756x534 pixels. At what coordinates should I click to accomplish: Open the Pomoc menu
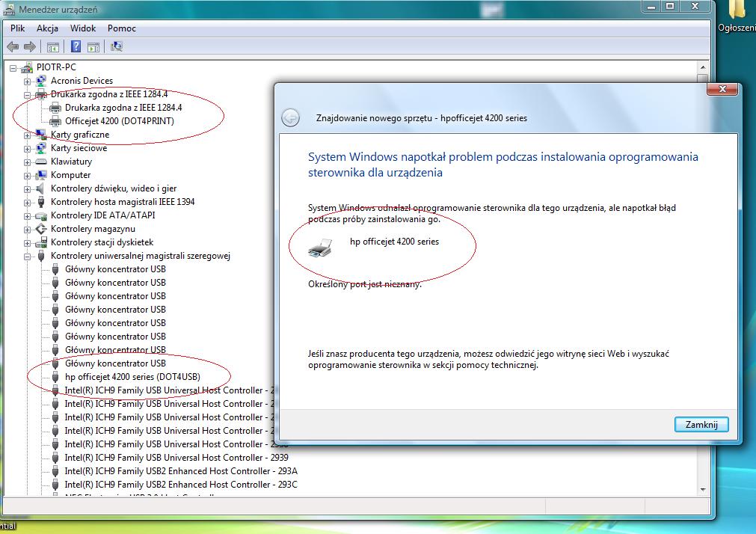(x=121, y=28)
